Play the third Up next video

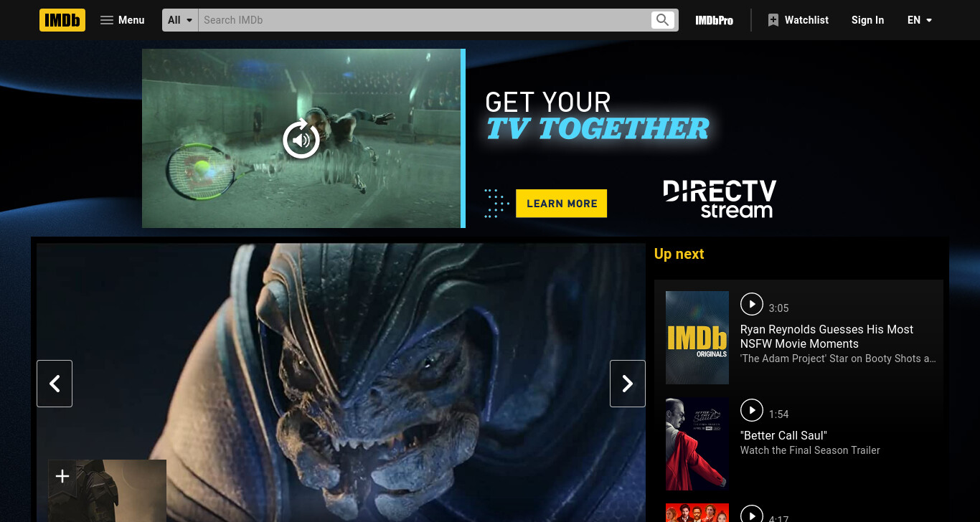[x=751, y=515]
